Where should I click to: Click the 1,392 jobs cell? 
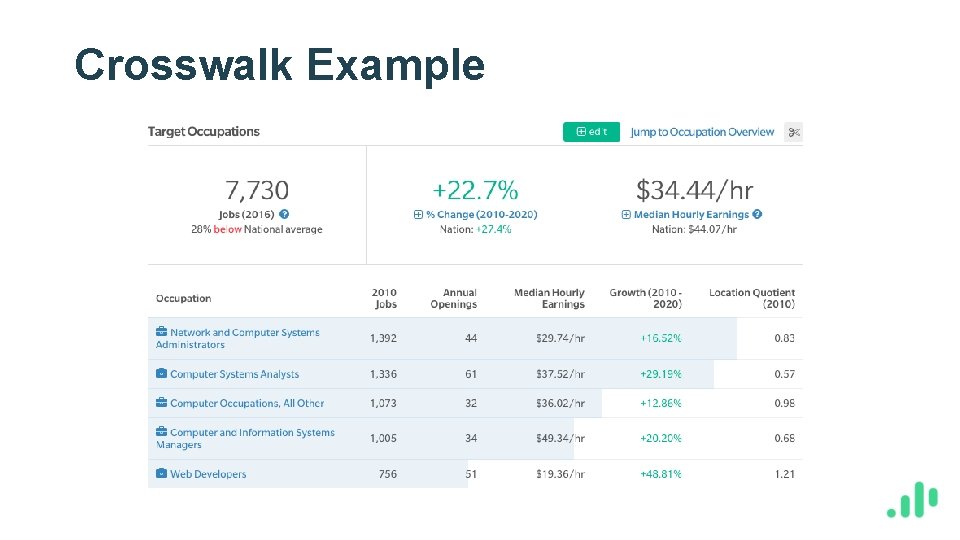tap(383, 338)
